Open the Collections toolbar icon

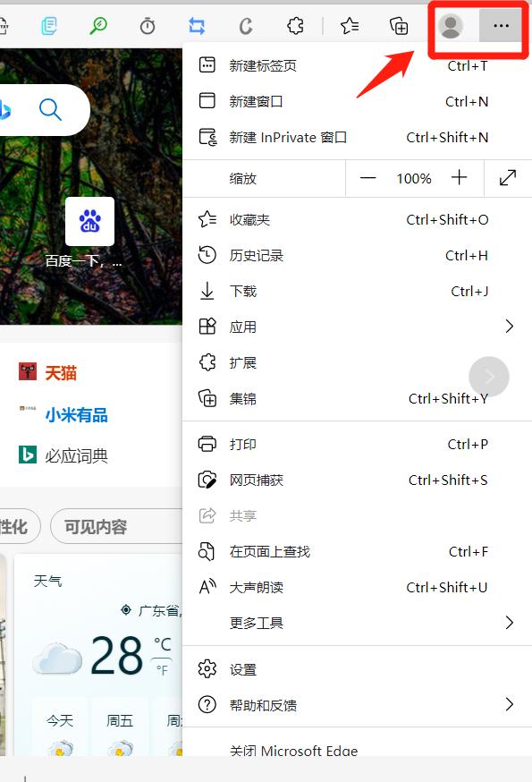pyautogui.click(x=399, y=25)
